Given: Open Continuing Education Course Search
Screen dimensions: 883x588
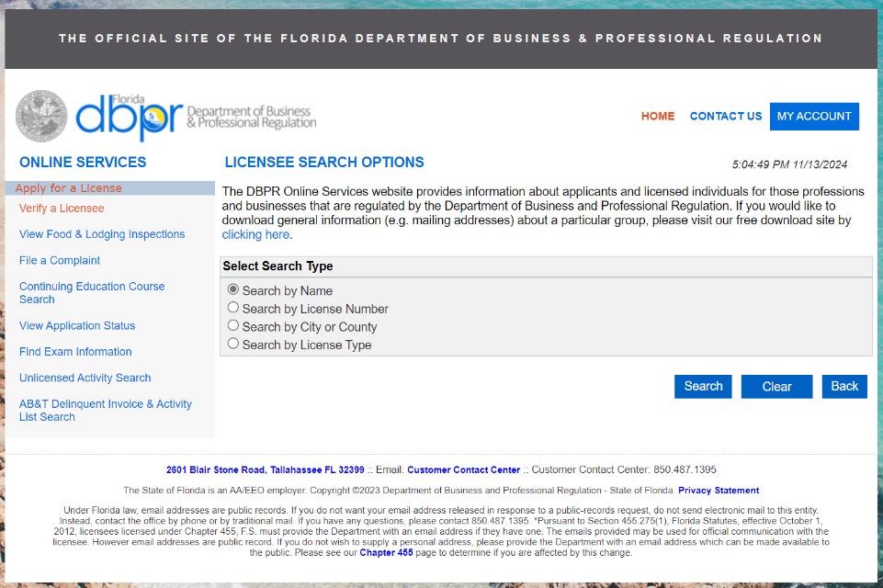Looking at the screenshot, I should coord(92,293).
